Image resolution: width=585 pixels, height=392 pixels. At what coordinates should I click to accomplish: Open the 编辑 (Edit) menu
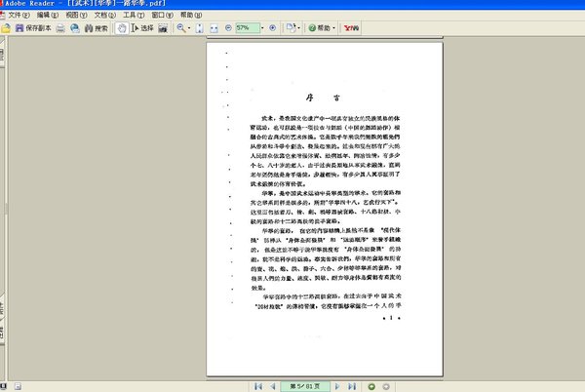pos(48,16)
